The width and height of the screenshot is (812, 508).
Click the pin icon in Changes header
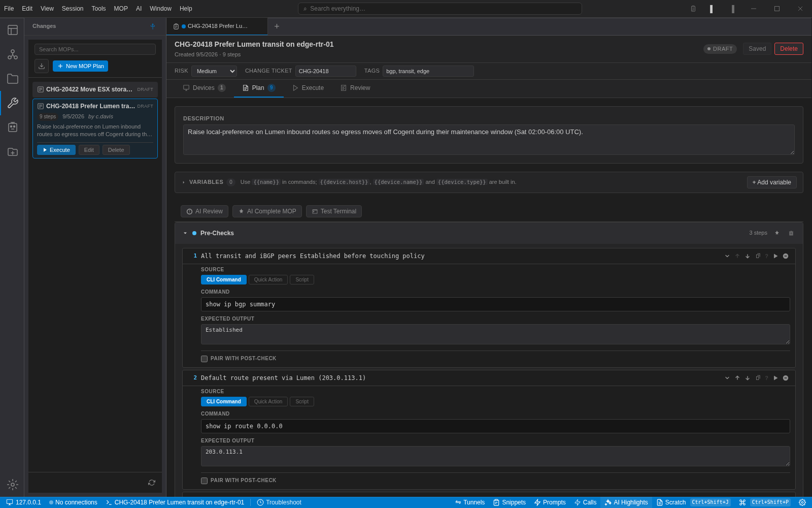153,26
